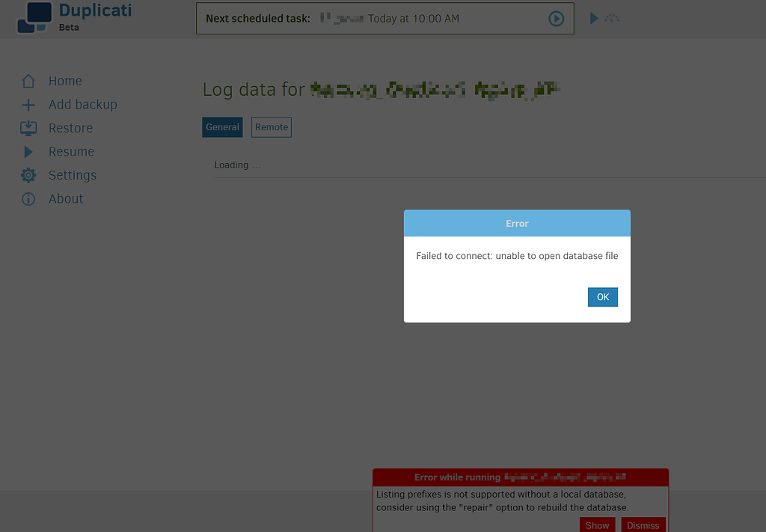This screenshot has width=766, height=532.
Task: Select the General log tab
Action: point(222,127)
